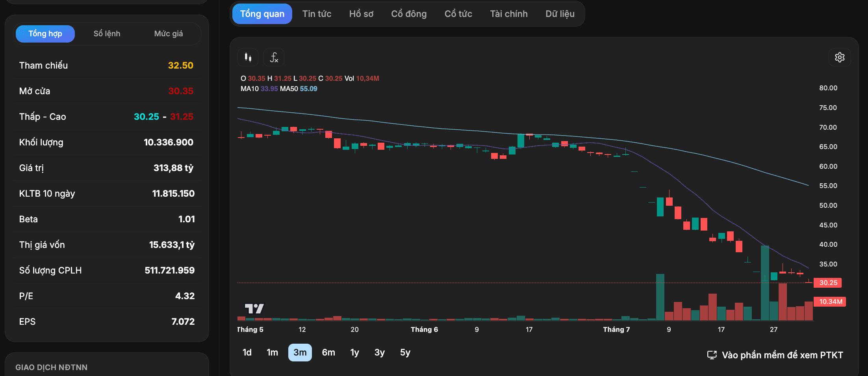This screenshot has height=376, width=868.
Task: Set chart range to 5y
Action: pyautogui.click(x=405, y=352)
